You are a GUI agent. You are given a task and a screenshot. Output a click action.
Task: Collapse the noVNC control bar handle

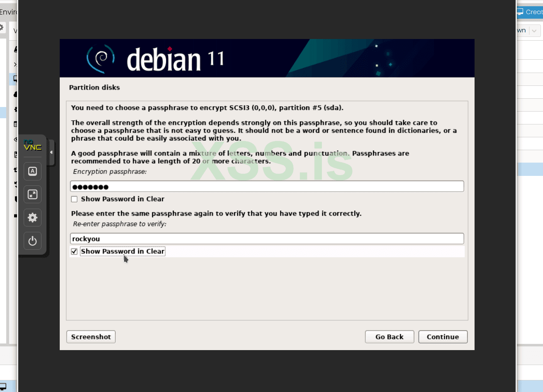point(51,153)
